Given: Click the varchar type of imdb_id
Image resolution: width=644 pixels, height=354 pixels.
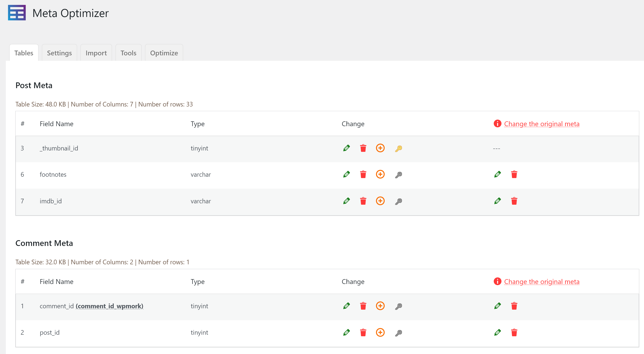Looking at the screenshot, I should (201, 201).
